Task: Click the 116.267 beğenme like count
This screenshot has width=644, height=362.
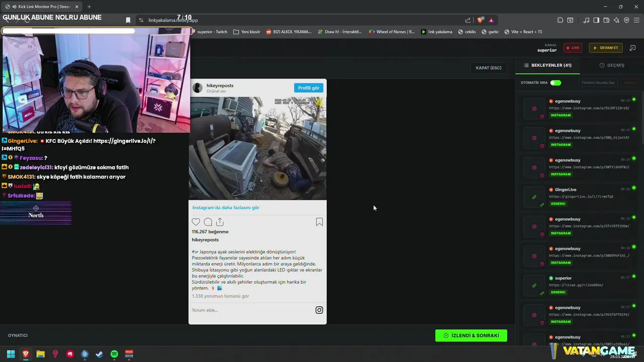Action: (210, 232)
